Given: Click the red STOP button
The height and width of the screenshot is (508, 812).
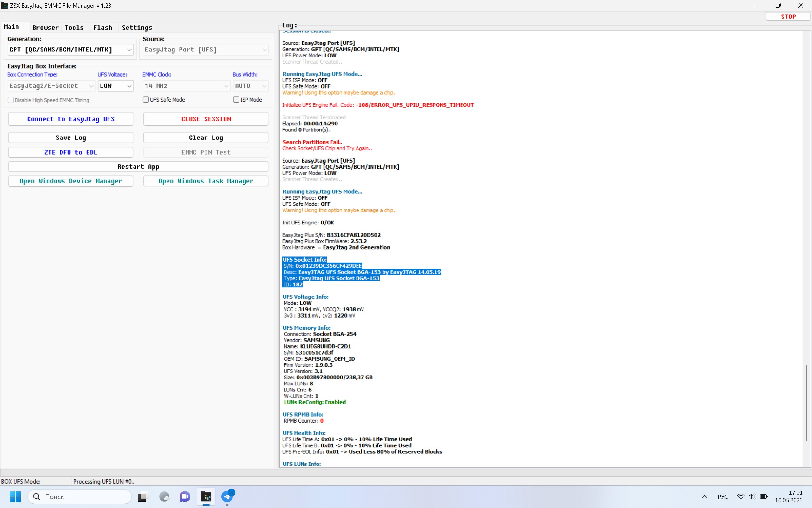Looking at the screenshot, I should pos(788,17).
